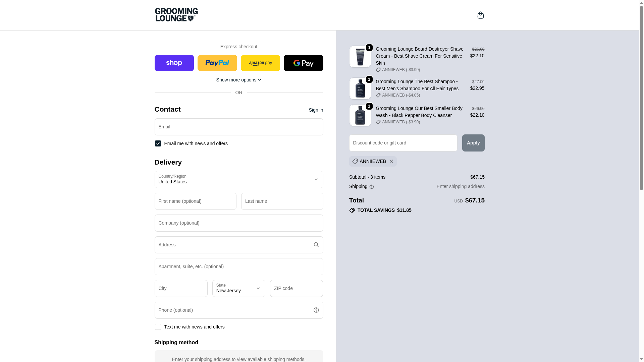Pay with Google Pay button
The image size is (644, 362).
point(303,63)
